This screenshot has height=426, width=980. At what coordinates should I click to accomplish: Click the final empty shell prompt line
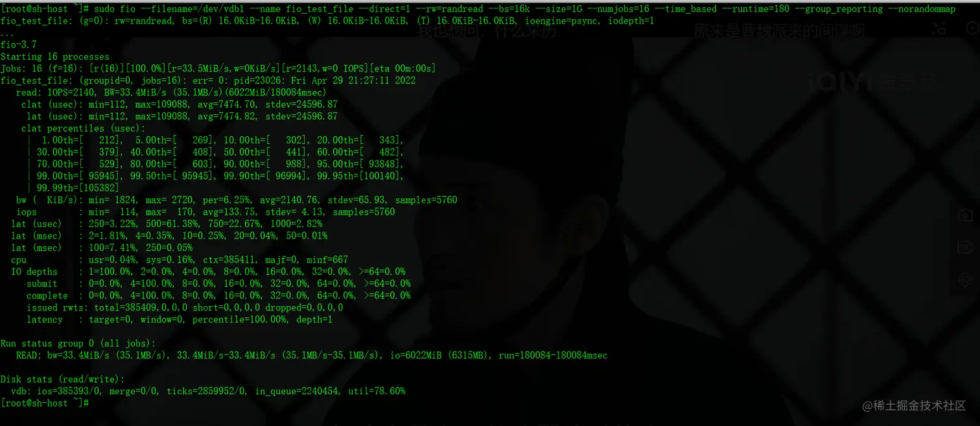pyautogui.click(x=45, y=403)
